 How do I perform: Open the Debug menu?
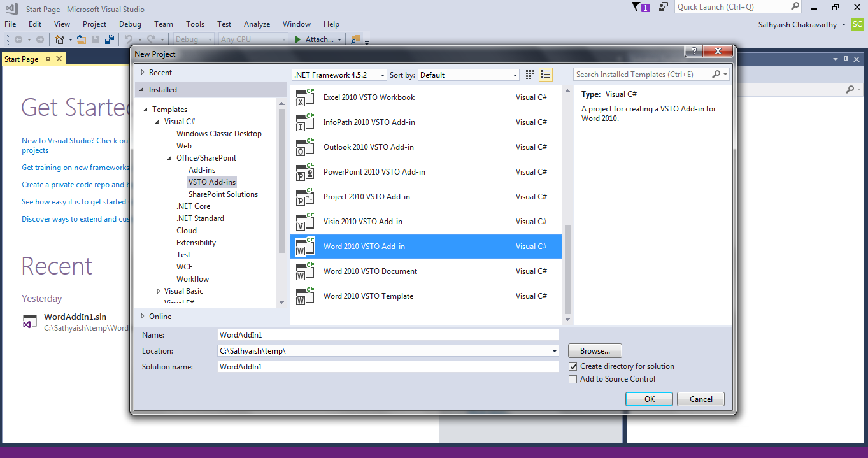130,24
